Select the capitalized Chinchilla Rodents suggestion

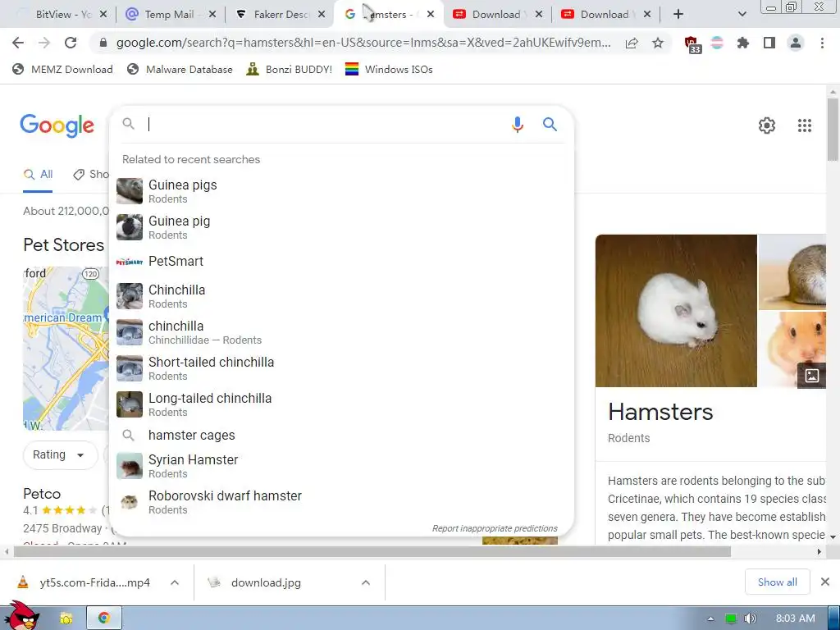coord(341,296)
